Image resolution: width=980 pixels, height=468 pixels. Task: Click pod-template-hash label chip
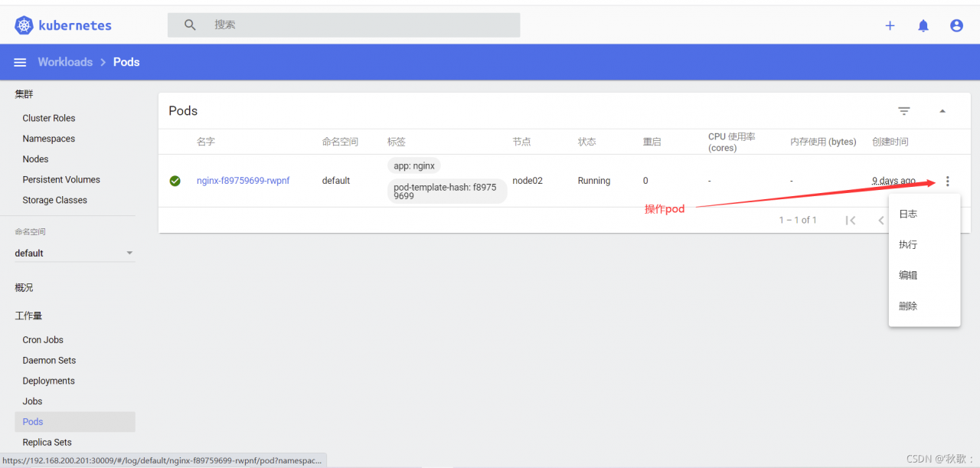(447, 191)
